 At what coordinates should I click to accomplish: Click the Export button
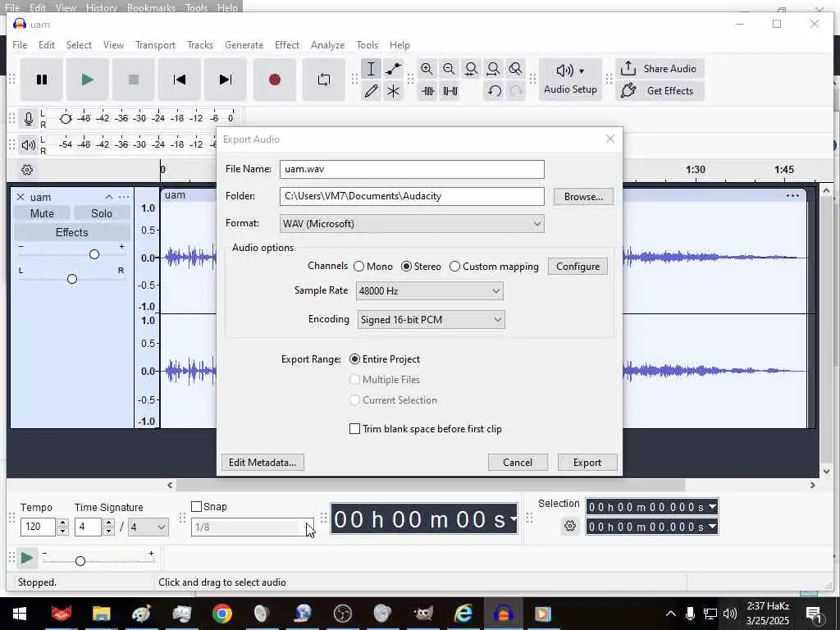point(587,463)
